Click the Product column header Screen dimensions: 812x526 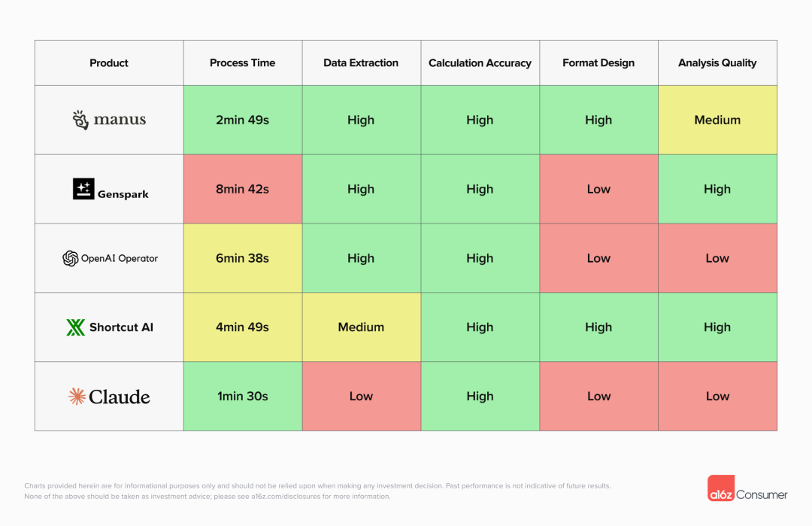(109, 63)
